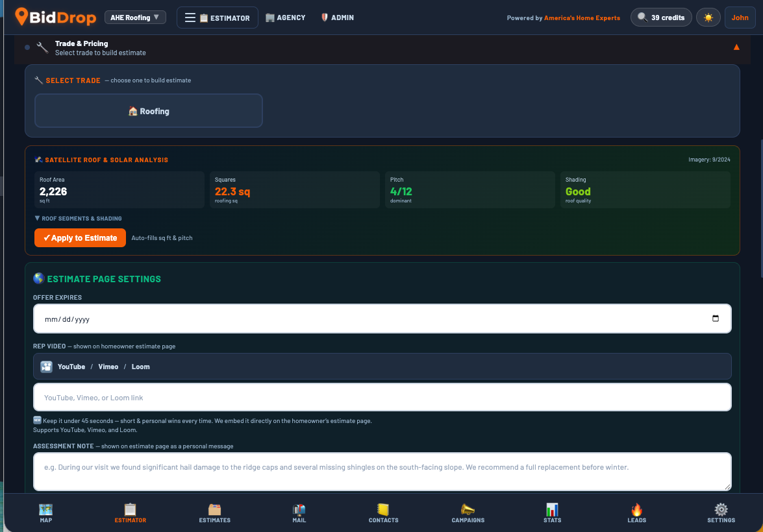
Task: Click Apply to Estimate button
Action: (81, 238)
